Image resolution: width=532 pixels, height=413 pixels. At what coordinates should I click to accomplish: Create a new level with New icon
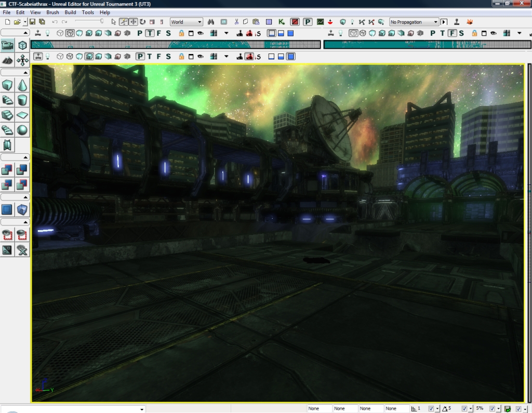[x=7, y=22]
